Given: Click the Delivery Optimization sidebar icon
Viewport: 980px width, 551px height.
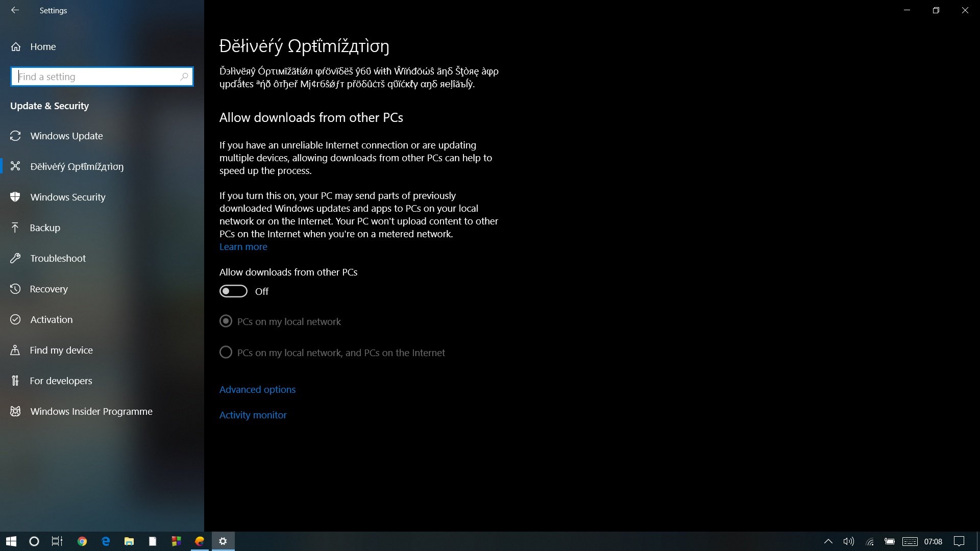Looking at the screenshot, I should 15,166.
